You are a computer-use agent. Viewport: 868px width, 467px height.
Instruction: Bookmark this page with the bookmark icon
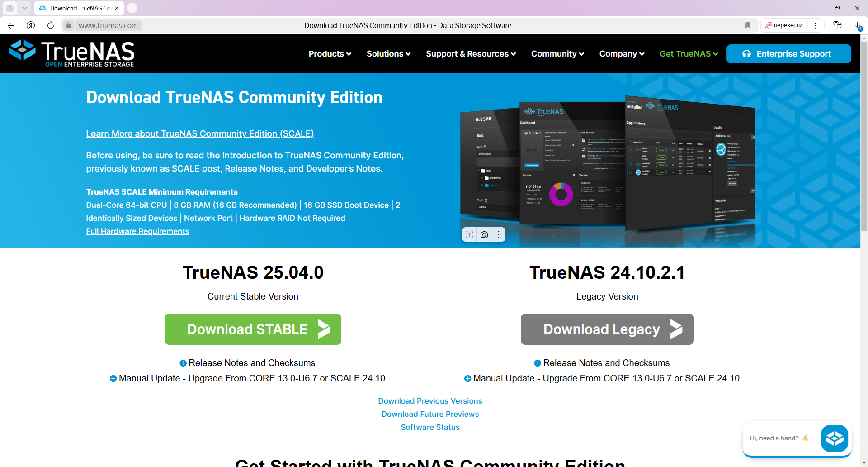748,25
